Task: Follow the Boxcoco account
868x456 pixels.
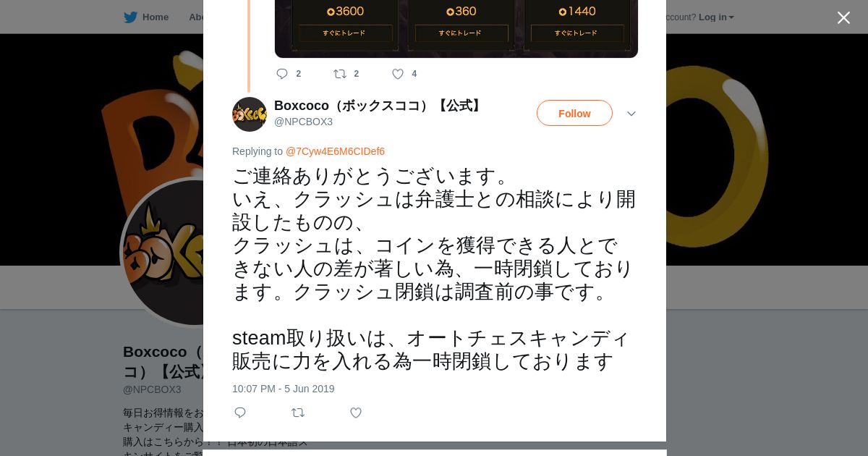Action: [574, 113]
